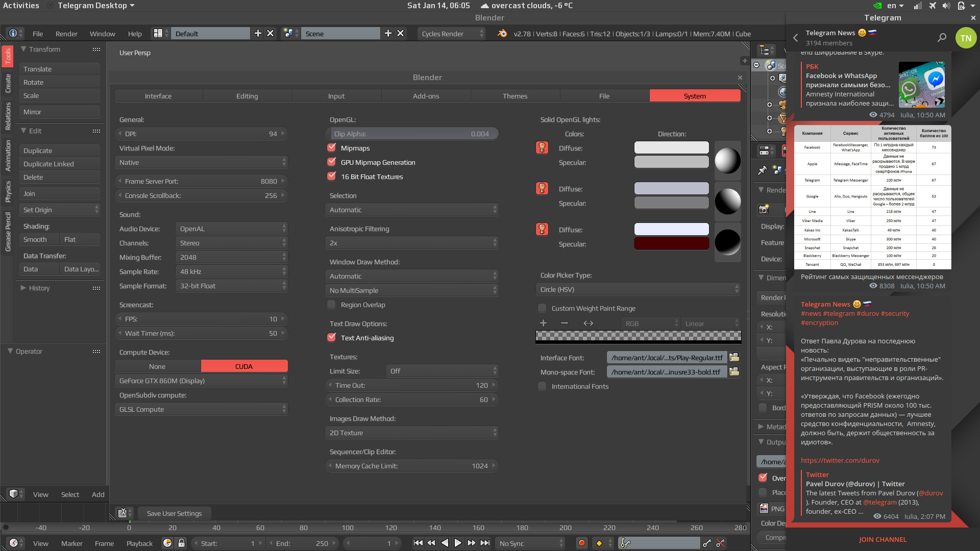Open the Window menu
This screenshot has height=551, width=980.
tap(103, 34)
